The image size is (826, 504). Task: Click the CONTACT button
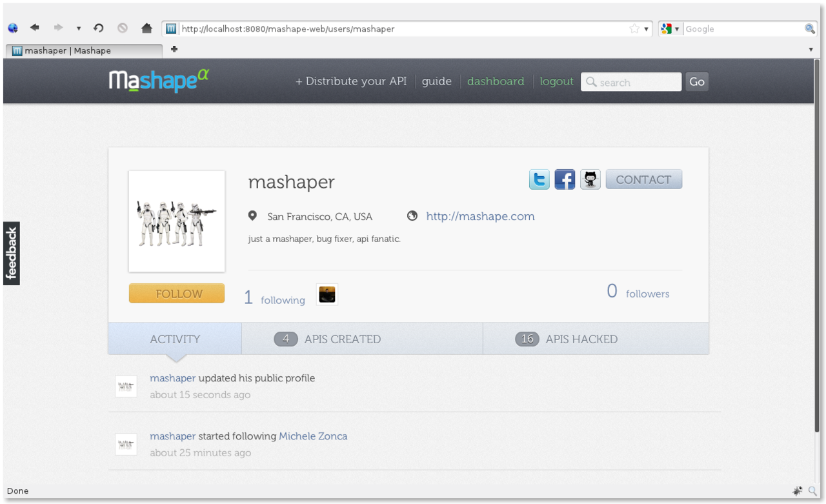tap(644, 179)
